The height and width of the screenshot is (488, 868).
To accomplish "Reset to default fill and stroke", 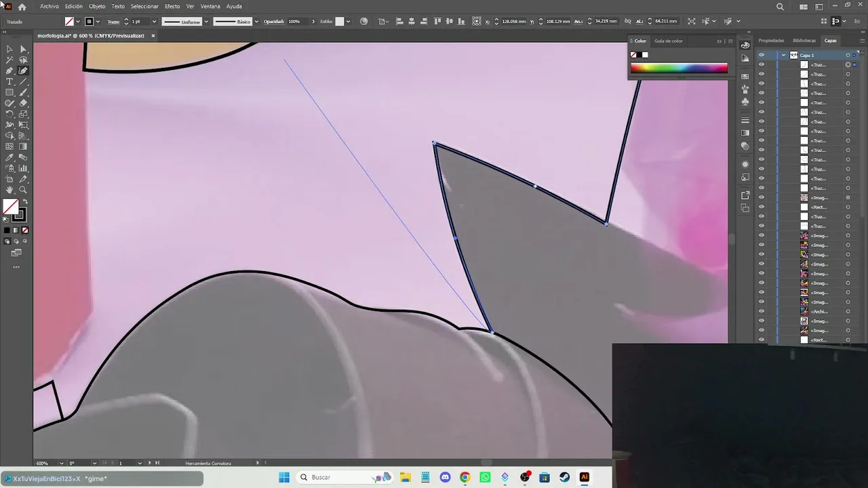I will pyautogui.click(x=6, y=219).
